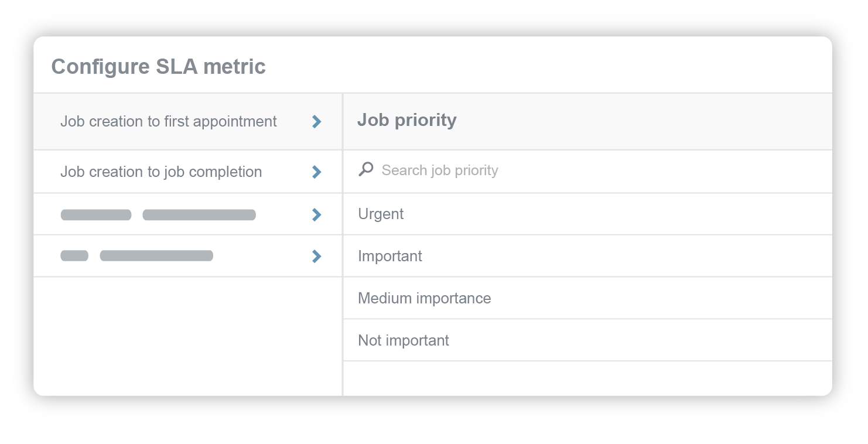This screenshot has height=444, width=868.
Task: Select the Medium importance priority
Action: [x=425, y=299]
